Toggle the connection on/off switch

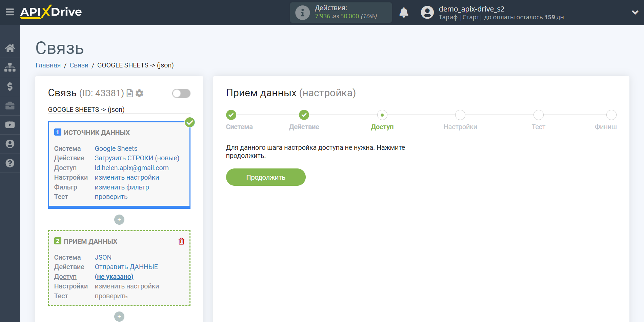pyautogui.click(x=181, y=93)
